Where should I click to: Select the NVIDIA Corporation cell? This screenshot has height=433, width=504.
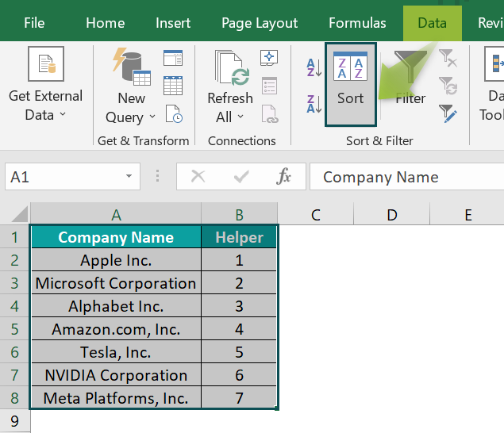[116, 375]
